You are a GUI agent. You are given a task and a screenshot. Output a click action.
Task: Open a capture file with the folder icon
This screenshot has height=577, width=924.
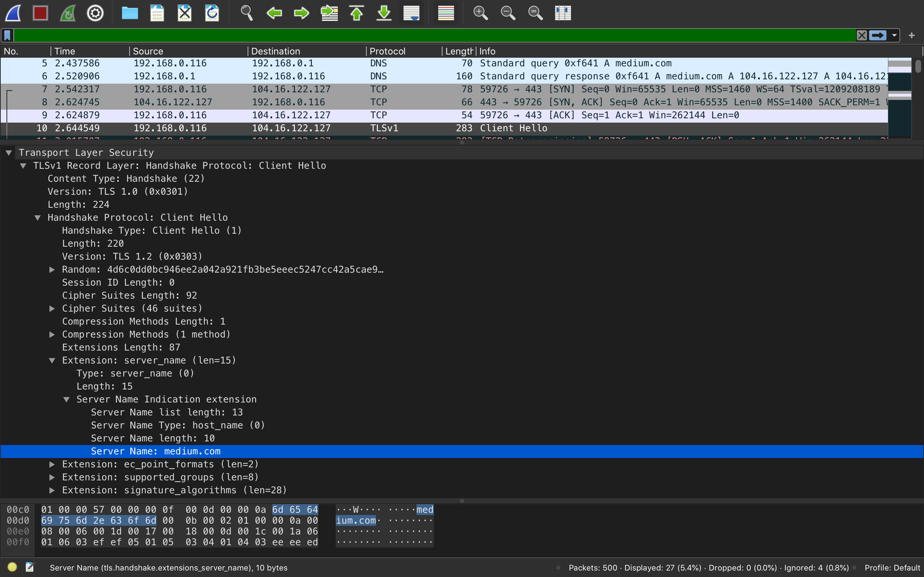(130, 13)
